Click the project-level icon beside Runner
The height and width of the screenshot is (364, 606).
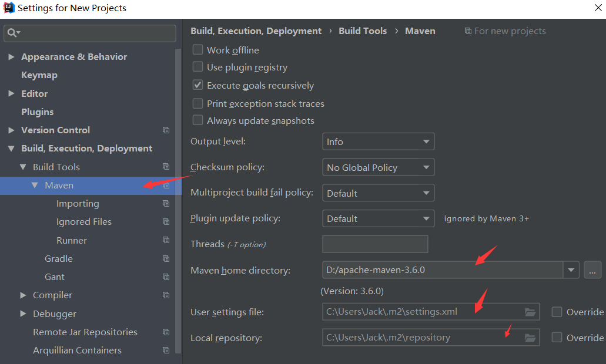coord(166,240)
